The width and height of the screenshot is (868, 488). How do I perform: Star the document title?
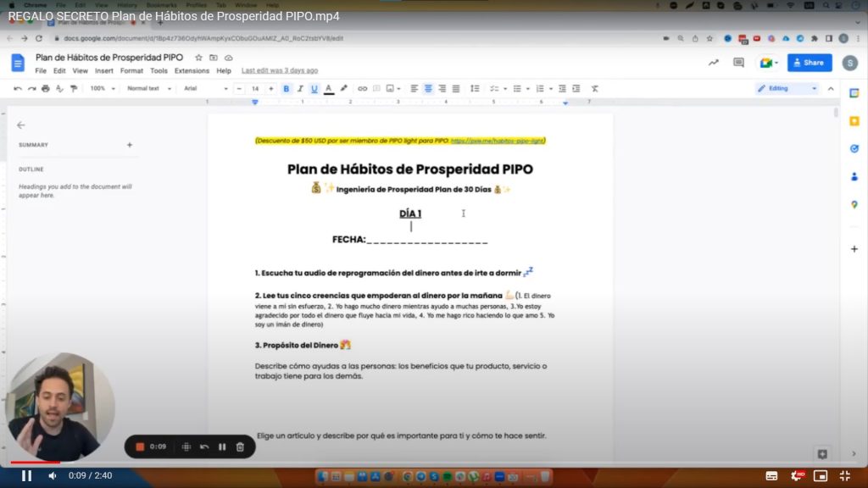click(x=198, y=58)
